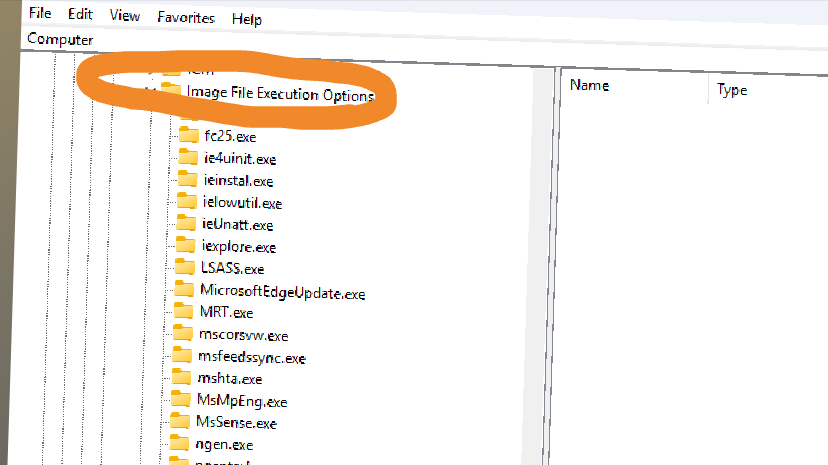Select the mshta.exe registry key

point(230,378)
